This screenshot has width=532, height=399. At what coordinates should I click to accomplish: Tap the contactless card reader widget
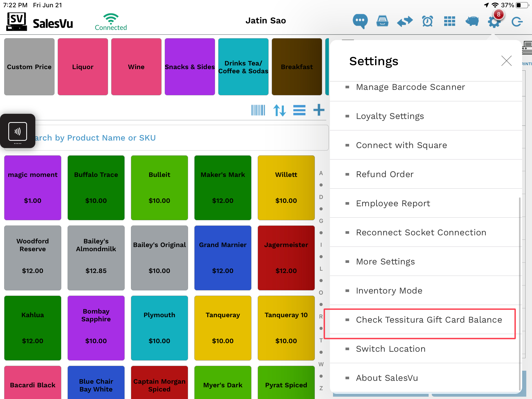[18, 131]
